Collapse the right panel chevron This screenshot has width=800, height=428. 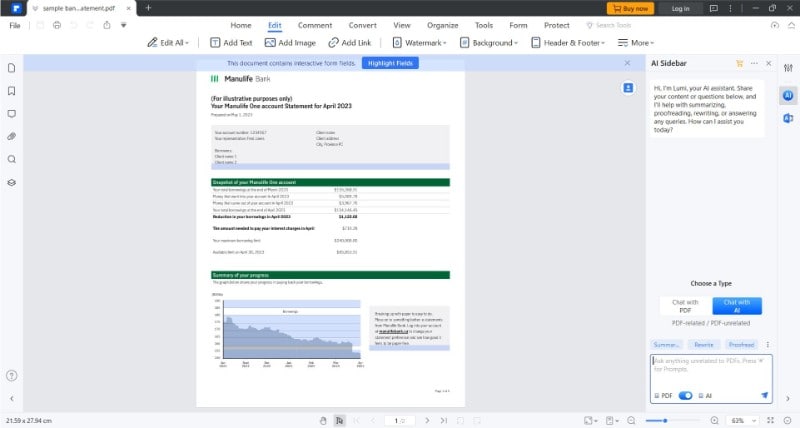click(x=788, y=399)
